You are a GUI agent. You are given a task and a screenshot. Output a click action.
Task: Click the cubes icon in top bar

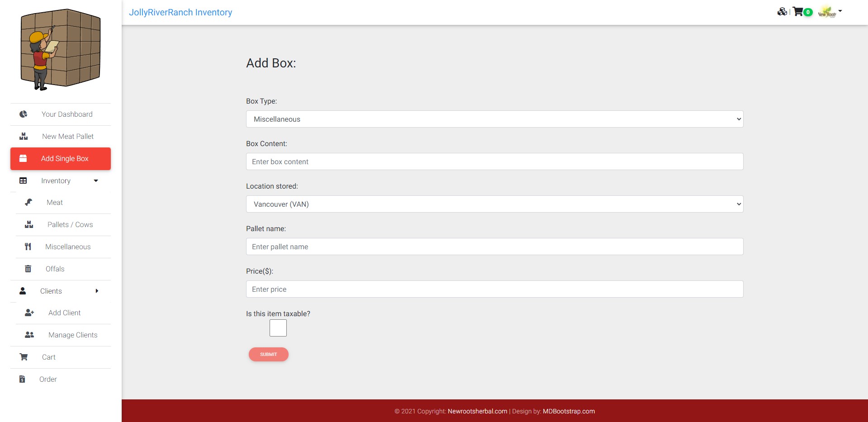[x=782, y=12]
